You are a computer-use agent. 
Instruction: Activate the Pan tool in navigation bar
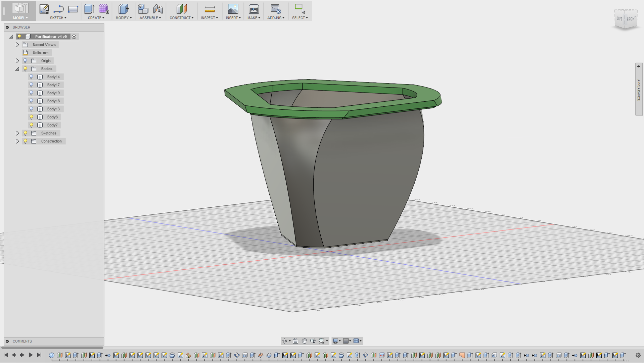point(304,341)
